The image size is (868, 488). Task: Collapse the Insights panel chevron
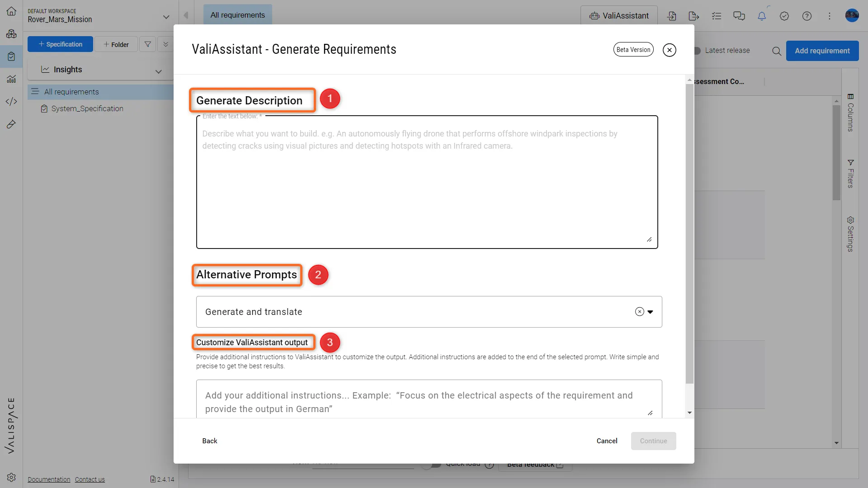[x=158, y=71]
